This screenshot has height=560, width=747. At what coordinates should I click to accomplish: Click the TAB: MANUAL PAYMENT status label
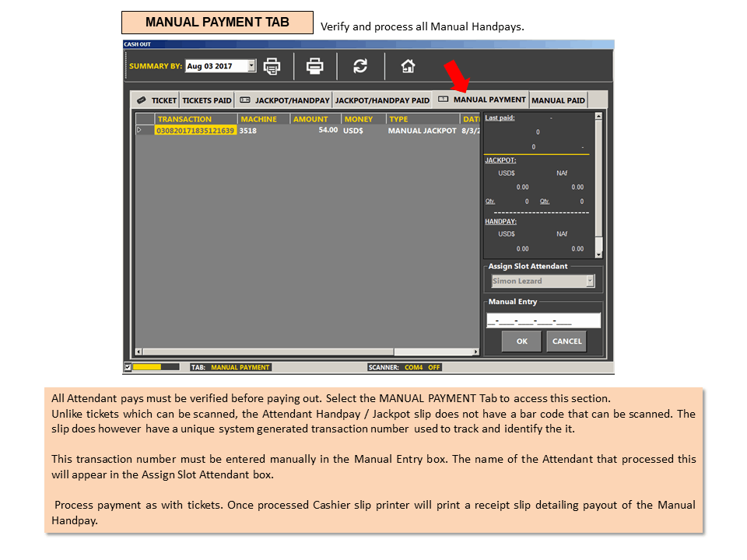pyautogui.click(x=230, y=367)
